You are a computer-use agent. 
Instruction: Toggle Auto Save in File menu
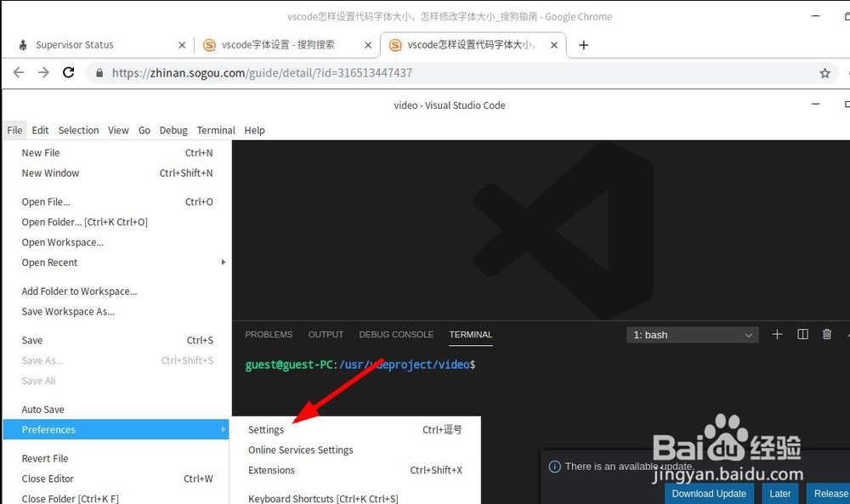[x=117, y=409]
